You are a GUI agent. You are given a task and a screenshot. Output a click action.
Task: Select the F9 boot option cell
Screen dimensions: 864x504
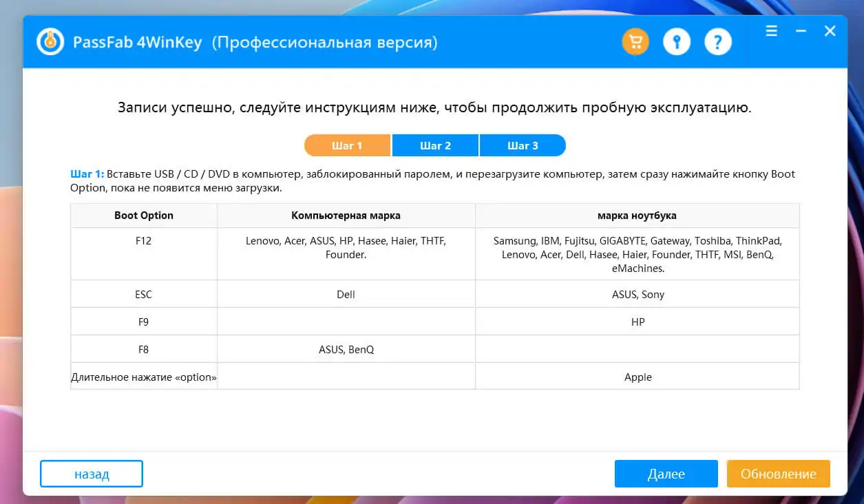(x=144, y=322)
